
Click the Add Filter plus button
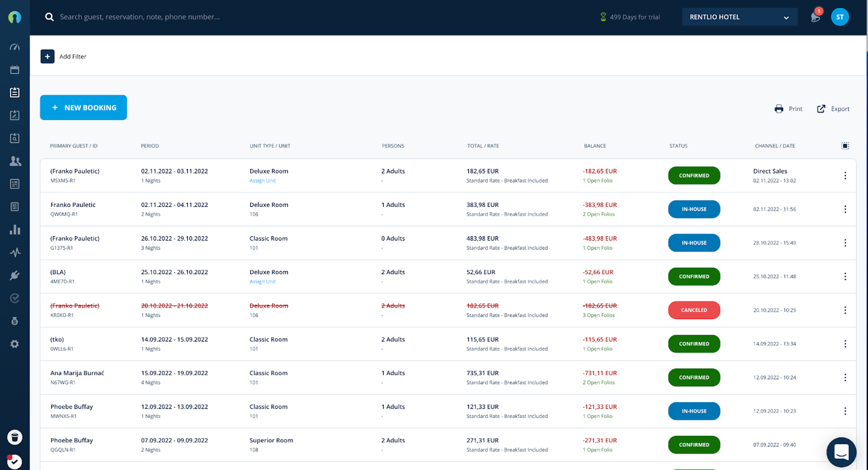pos(47,56)
